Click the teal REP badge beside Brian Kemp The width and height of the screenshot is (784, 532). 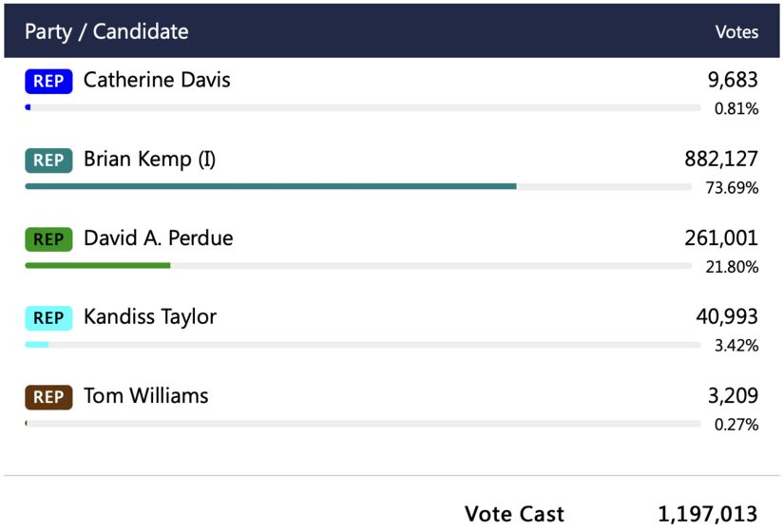click(x=48, y=161)
